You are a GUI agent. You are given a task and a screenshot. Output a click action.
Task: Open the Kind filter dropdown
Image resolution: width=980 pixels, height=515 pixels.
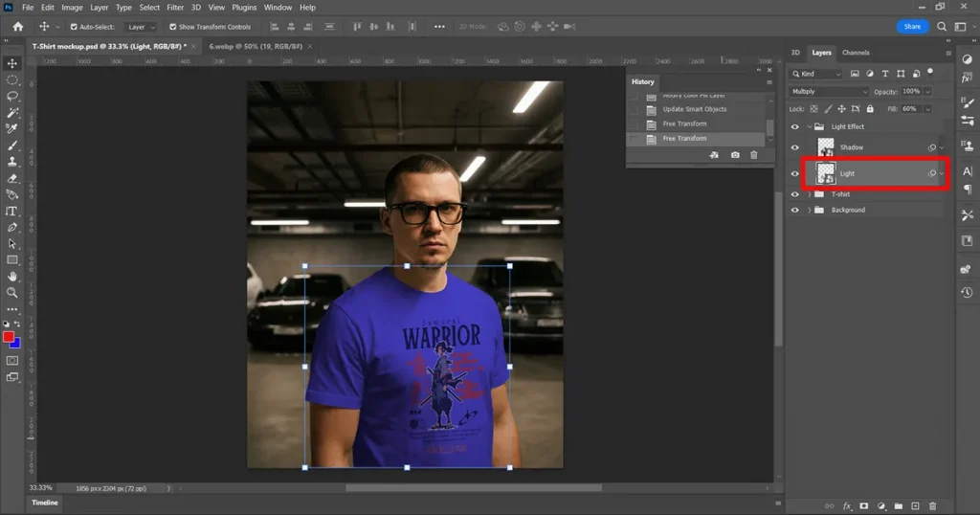point(816,74)
